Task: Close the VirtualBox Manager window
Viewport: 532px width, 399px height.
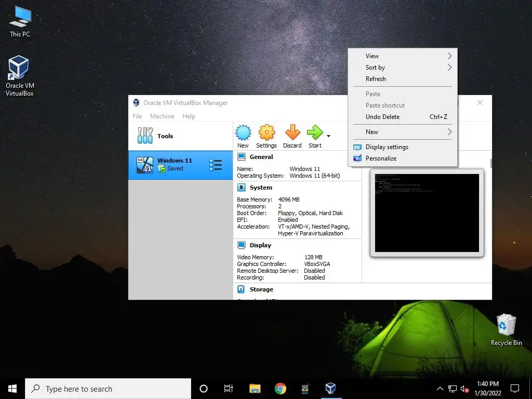Action: 480,102
